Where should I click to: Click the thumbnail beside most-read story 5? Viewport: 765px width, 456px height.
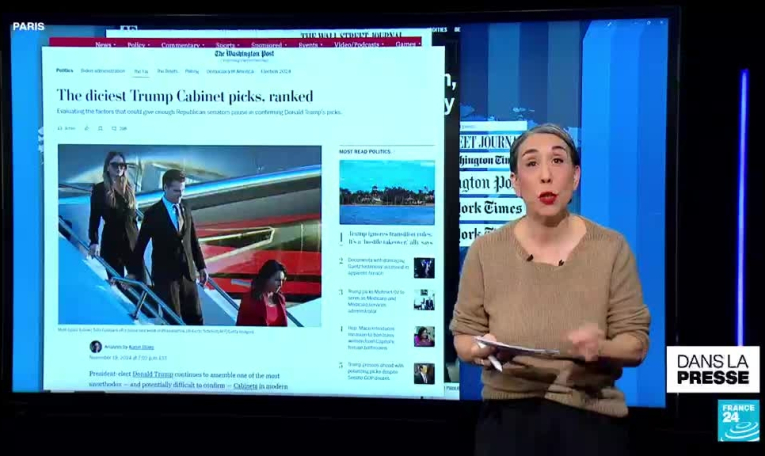click(x=424, y=374)
